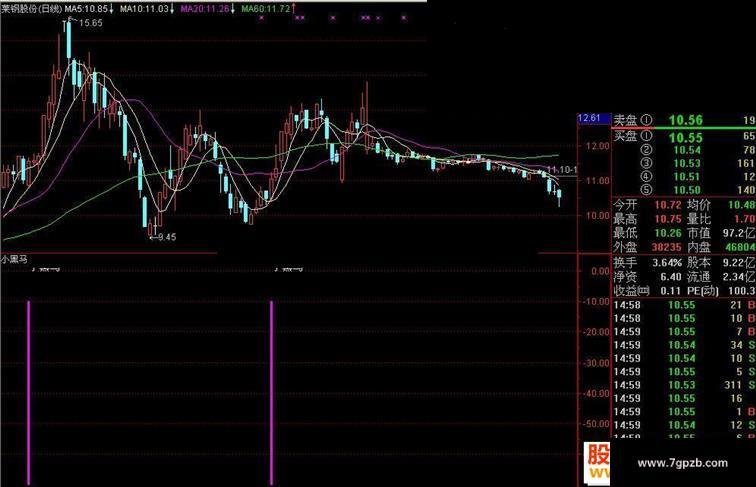The height and width of the screenshot is (487, 756).
Task: Click the circled 5 bid level icon
Action: [647, 190]
